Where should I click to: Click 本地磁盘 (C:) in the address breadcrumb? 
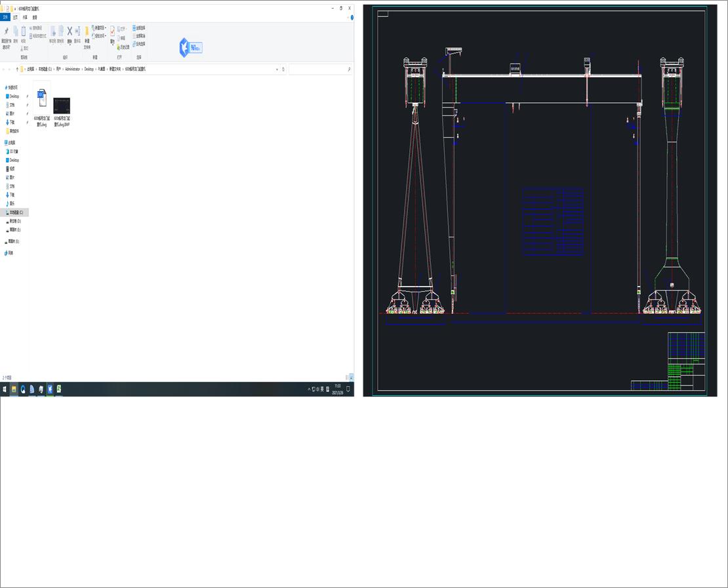pyautogui.click(x=45, y=69)
